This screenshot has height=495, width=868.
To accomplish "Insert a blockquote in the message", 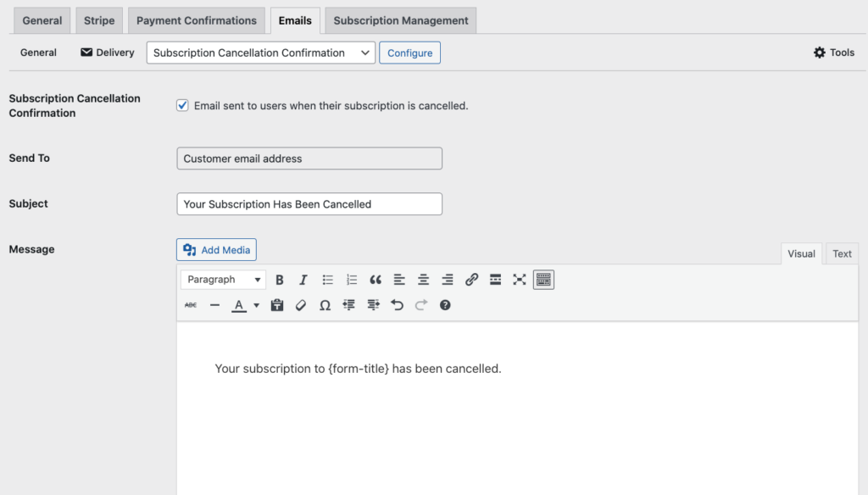I will [x=376, y=280].
